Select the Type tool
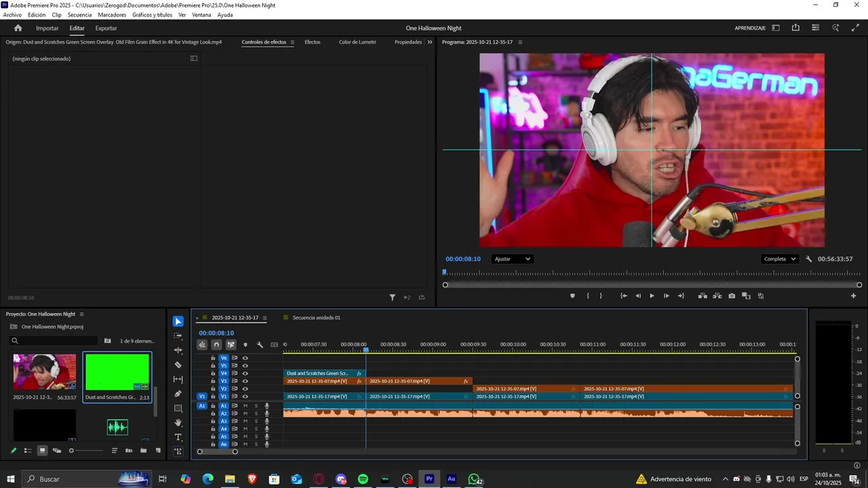The width and height of the screenshot is (868, 488). pyautogui.click(x=178, y=437)
